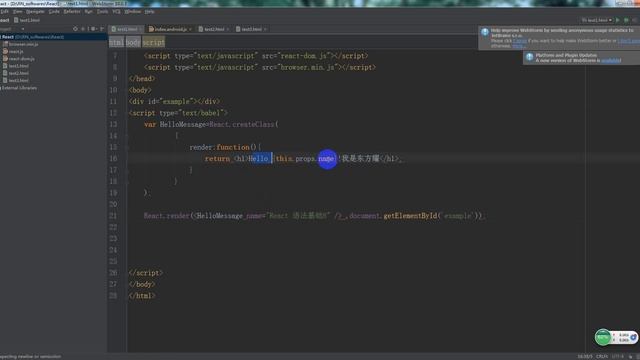Open the Code menu

click(54, 12)
